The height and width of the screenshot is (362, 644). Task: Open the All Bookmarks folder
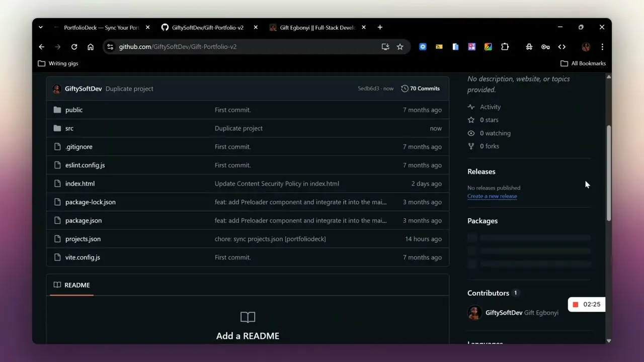coord(583,63)
